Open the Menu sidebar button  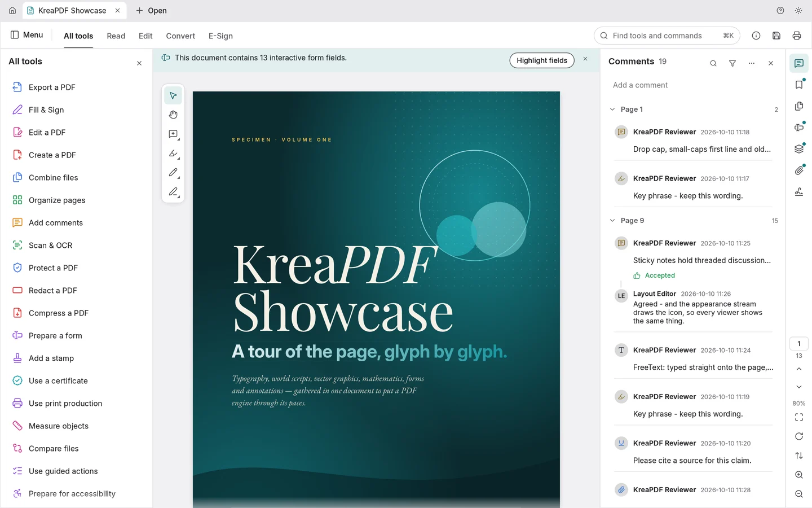tap(27, 35)
